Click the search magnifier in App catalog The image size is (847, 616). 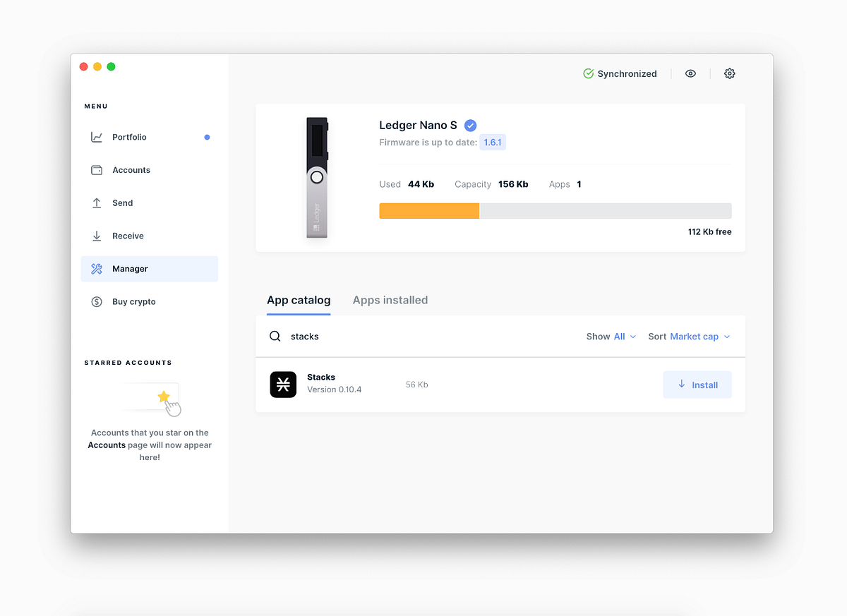275,336
